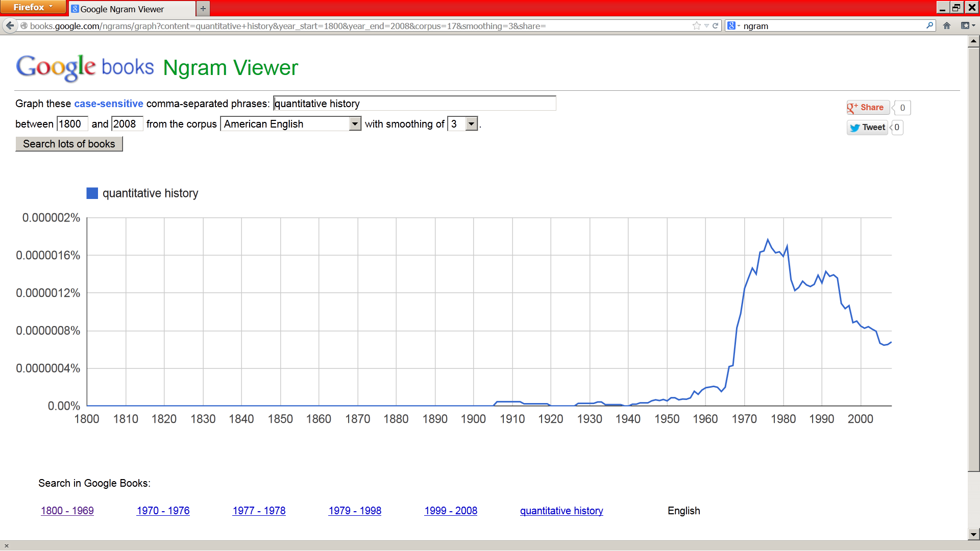Click the phrases input field
This screenshot has width=980, height=551.
pyautogui.click(x=414, y=104)
